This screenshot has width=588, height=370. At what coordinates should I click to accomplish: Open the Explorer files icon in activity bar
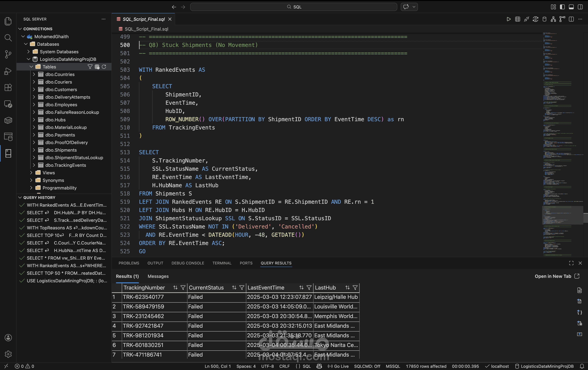pyautogui.click(x=8, y=21)
